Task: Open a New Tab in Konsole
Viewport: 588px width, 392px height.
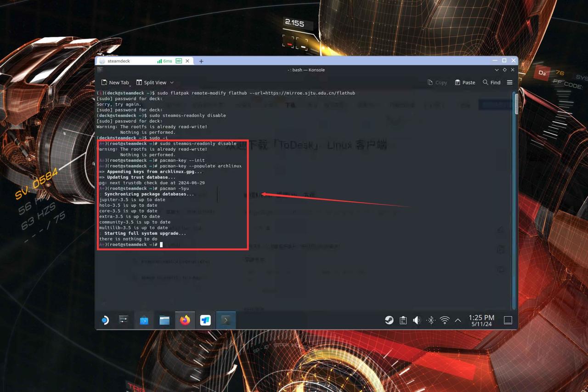Action: [115, 82]
